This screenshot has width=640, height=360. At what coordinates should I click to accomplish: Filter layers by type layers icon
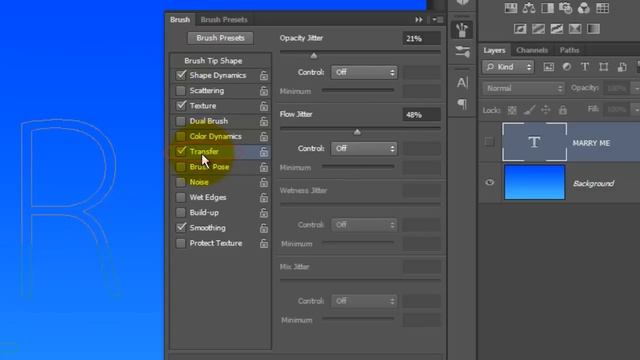[x=584, y=67]
